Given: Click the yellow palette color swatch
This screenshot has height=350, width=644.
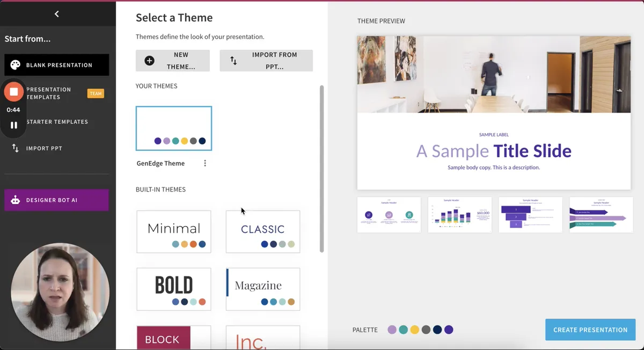Looking at the screenshot, I should (x=414, y=330).
